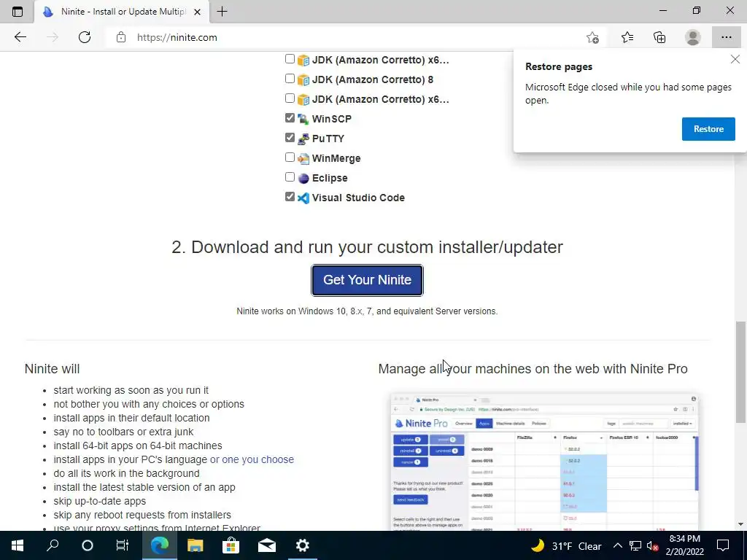The width and height of the screenshot is (747, 560).
Task: Deselect the Visual Studio Code checkbox
Action: tap(290, 197)
